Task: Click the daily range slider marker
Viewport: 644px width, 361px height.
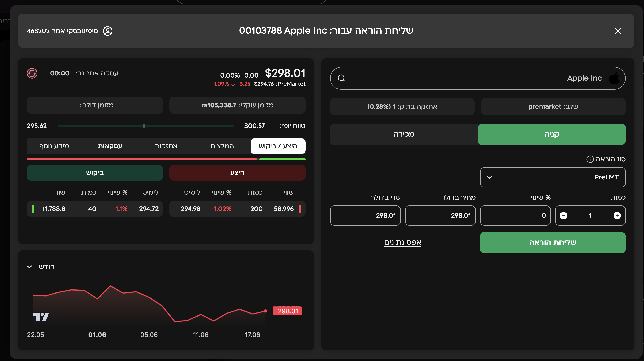Action: (x=144, y=126)
